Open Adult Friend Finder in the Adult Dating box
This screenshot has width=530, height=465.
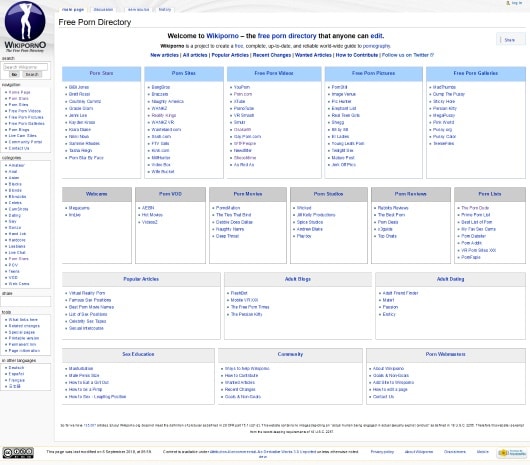coord(400,293)
